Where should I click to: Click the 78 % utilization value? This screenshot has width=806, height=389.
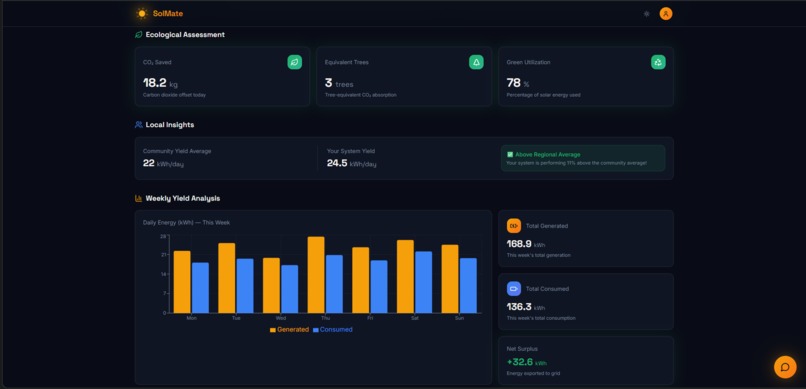[x=518, y=83]
